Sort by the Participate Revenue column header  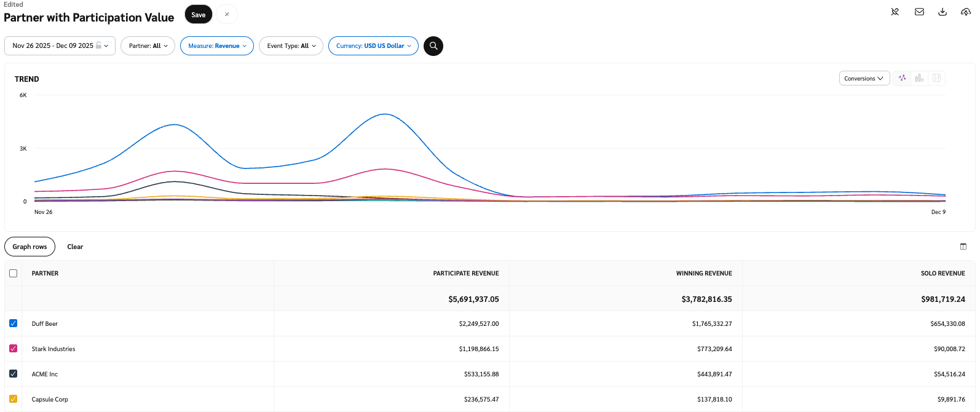tap(465, 273)
